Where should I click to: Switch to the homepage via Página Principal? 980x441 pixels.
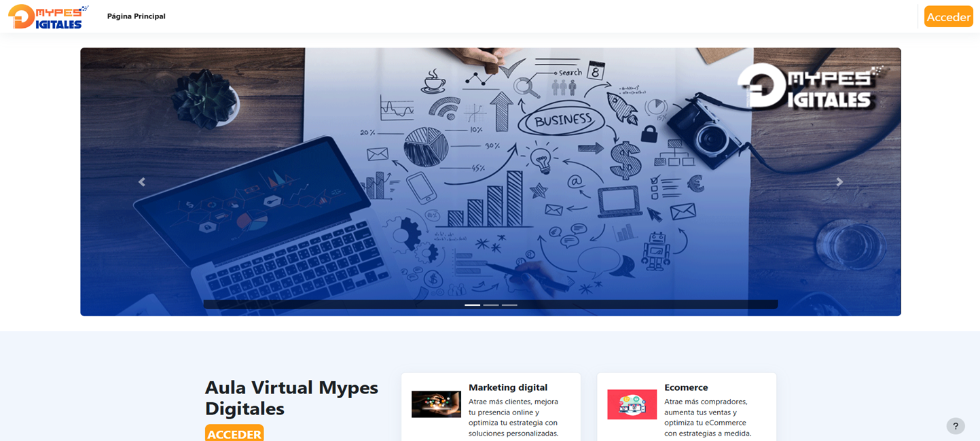pos(136,16)
